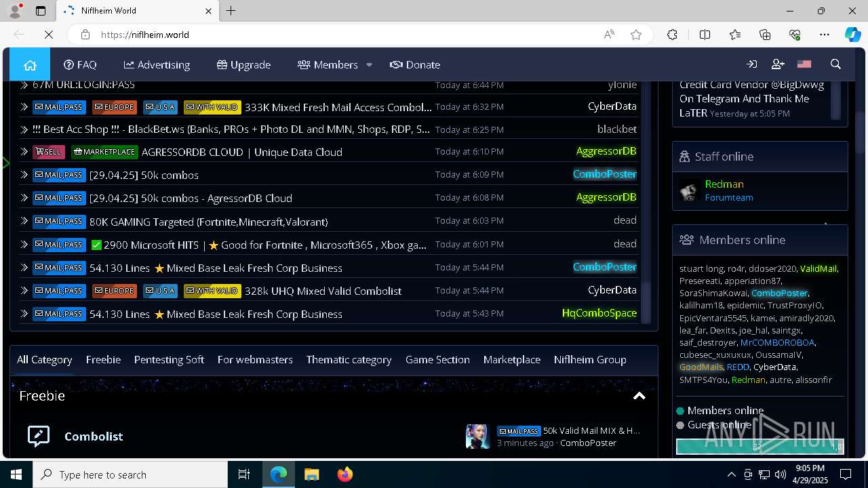
Task: View site information lock icon
Action: (85, 35)
